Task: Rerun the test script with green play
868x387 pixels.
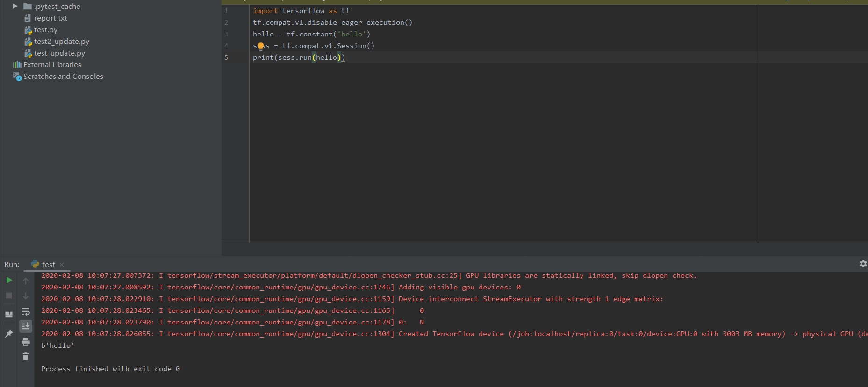Action: coord(9,280)
